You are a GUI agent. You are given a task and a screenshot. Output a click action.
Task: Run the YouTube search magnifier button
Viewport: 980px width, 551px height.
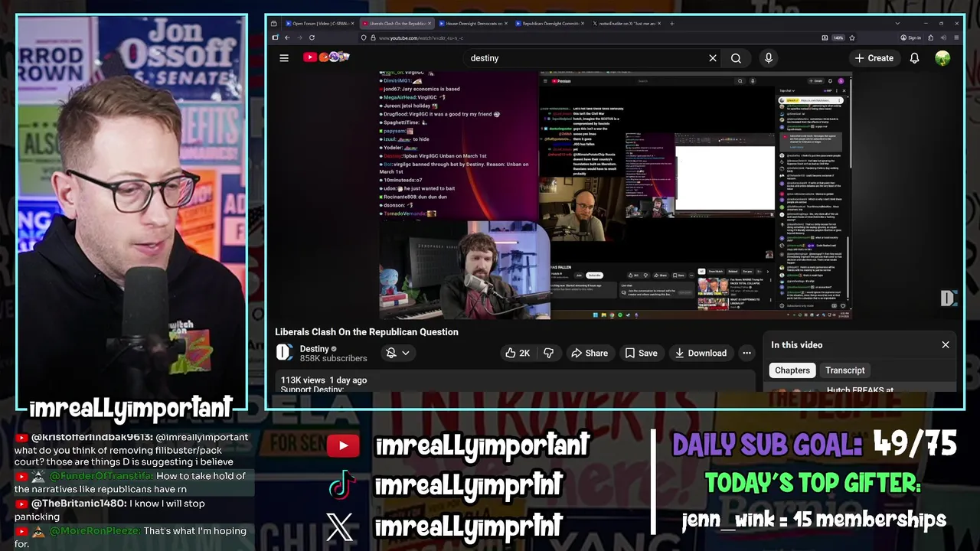point(736,58)
